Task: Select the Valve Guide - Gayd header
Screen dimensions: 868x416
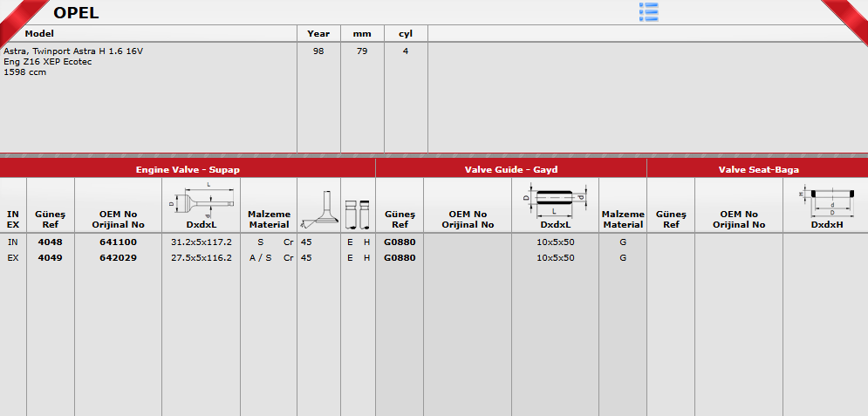Action: (x=511, y=169)
